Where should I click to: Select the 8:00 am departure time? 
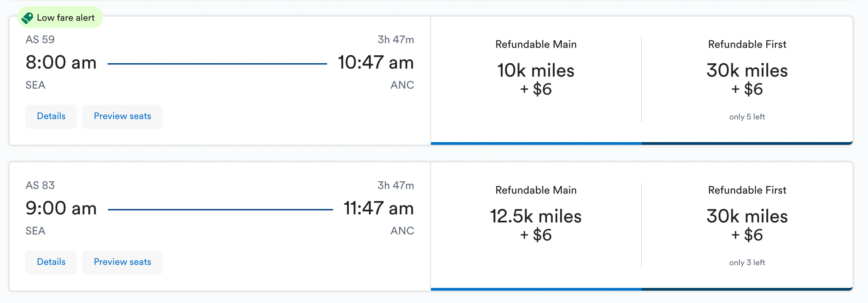61,62
